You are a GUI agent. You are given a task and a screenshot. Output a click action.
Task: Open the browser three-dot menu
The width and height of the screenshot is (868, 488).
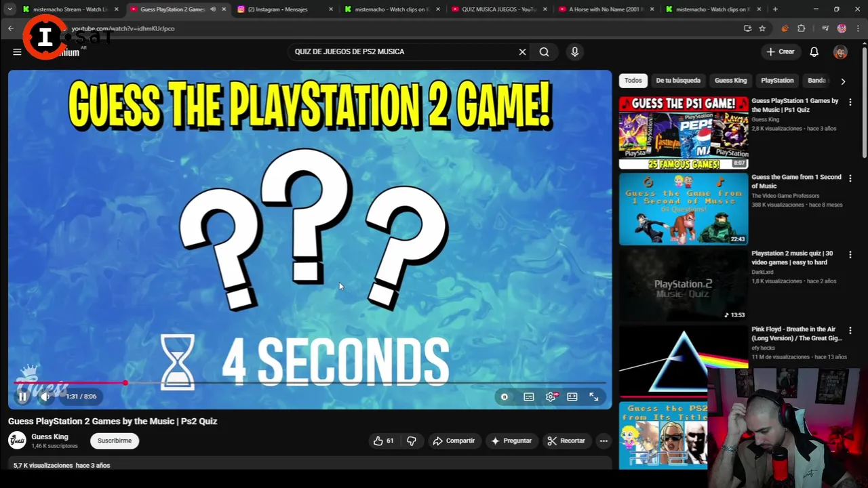(859, 28)
